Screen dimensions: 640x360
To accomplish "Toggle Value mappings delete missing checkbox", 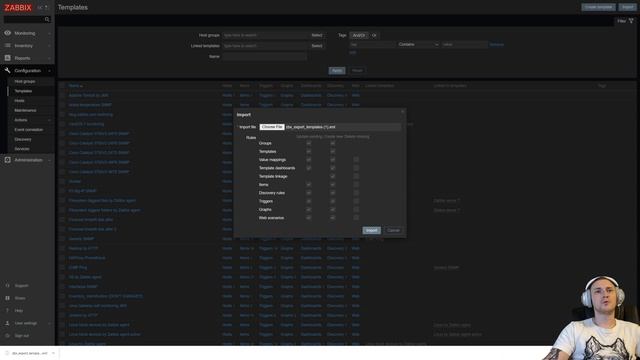I will click(x=356, y=160).
